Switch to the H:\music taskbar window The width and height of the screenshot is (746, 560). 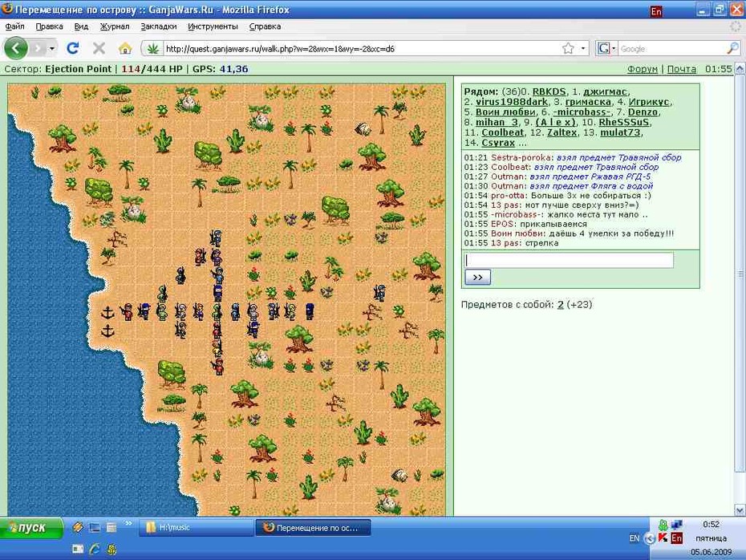pos(196,528)
